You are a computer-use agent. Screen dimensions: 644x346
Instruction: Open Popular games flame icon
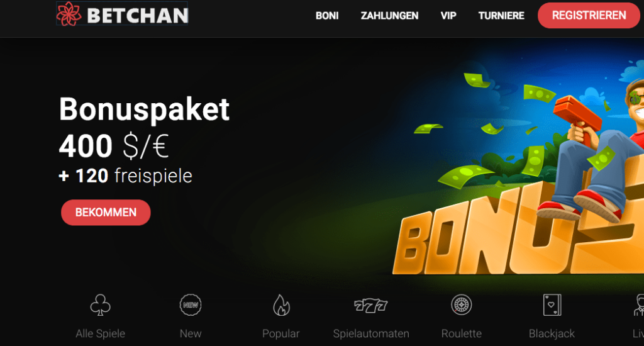pos(281,305)
